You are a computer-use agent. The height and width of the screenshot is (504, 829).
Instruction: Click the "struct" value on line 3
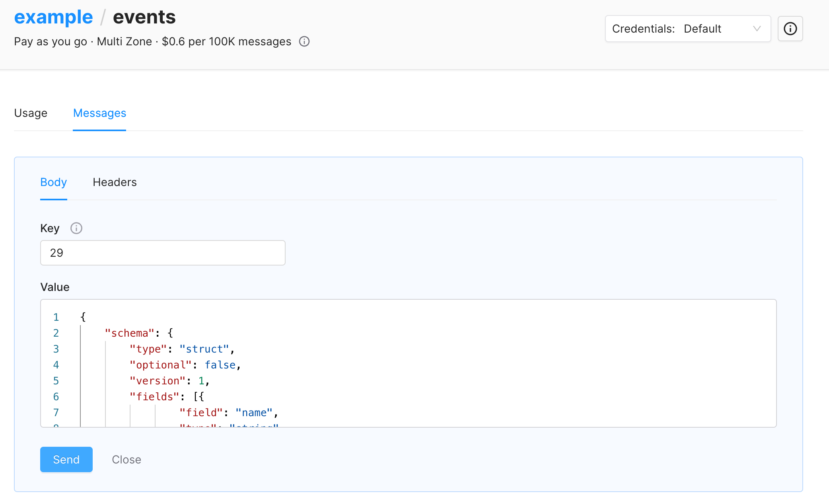205,349
